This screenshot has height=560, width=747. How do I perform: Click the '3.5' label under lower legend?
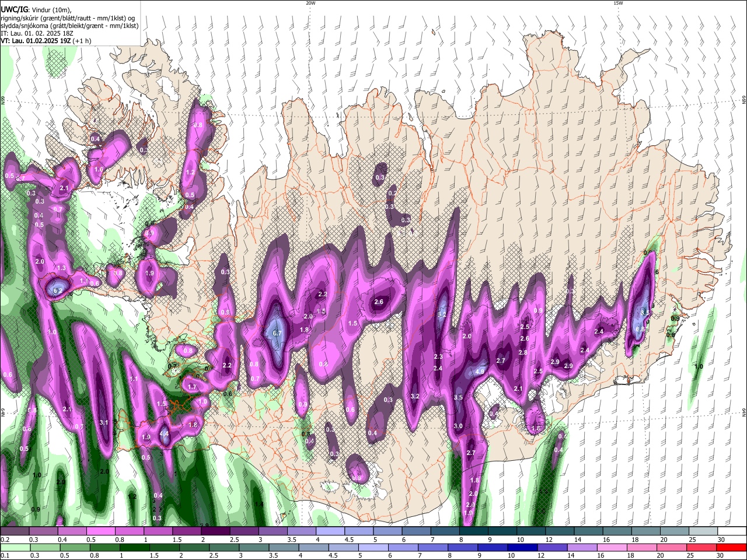[x=273, y=555]
